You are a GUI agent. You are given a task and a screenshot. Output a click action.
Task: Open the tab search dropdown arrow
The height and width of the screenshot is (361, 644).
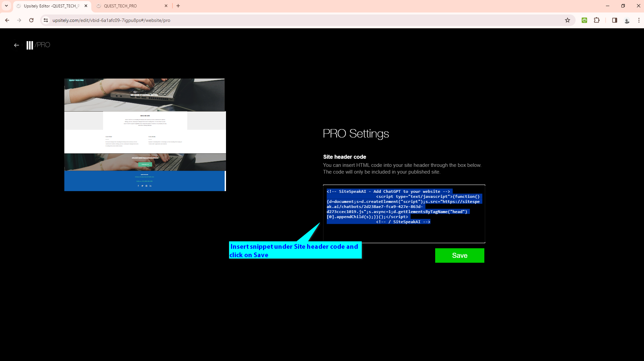(x=6, y=6)
